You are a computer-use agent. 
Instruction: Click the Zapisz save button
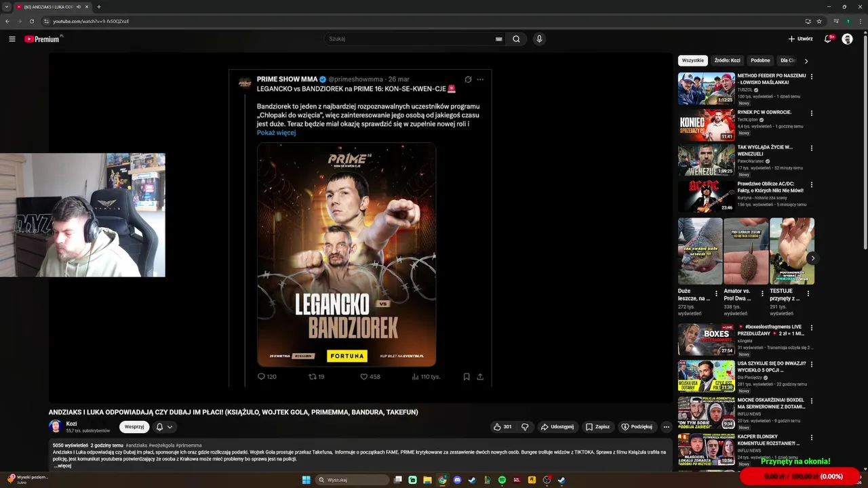click(x=597, y=427)
